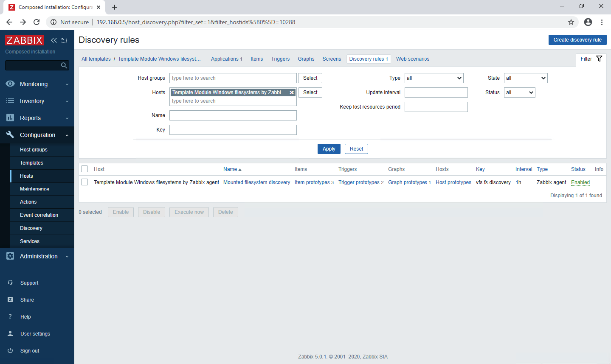Tick checkbox for Mounted filesystem discovery row
The height and width of the screenshot is (364, 611).
(84, 182)
